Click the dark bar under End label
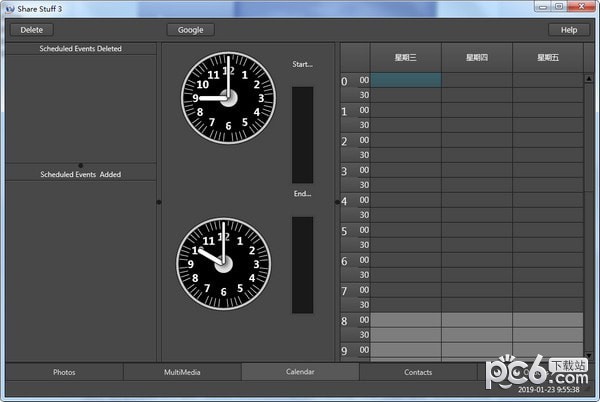This screenshot has width=600, height=402. point(302,264)
